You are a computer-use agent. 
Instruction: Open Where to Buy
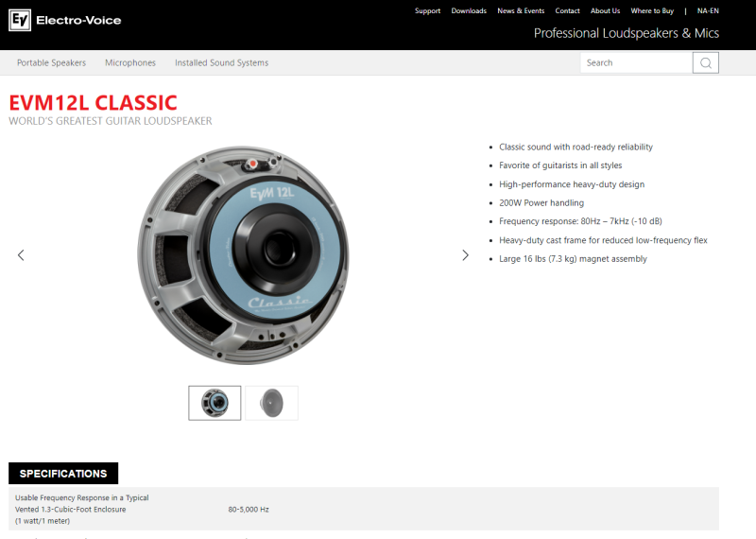(652, 10)
